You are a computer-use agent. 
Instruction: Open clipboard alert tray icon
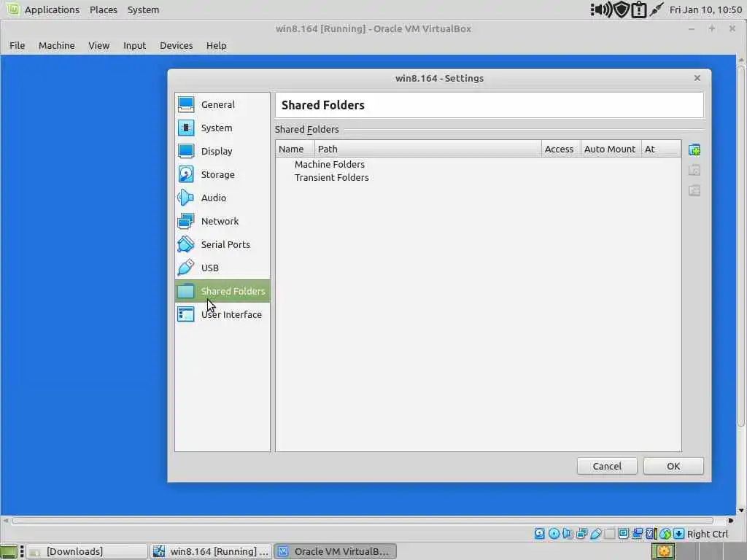[638, 9]
